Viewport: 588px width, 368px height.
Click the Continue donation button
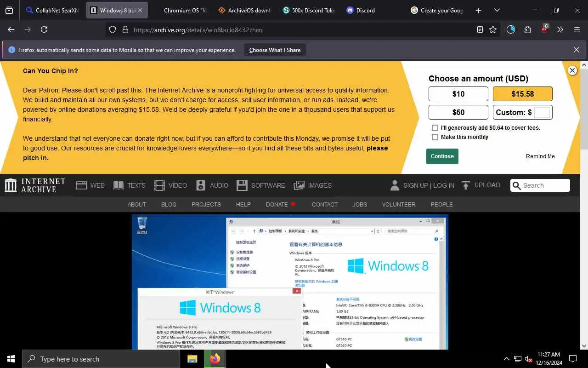[x=442, y=156]
